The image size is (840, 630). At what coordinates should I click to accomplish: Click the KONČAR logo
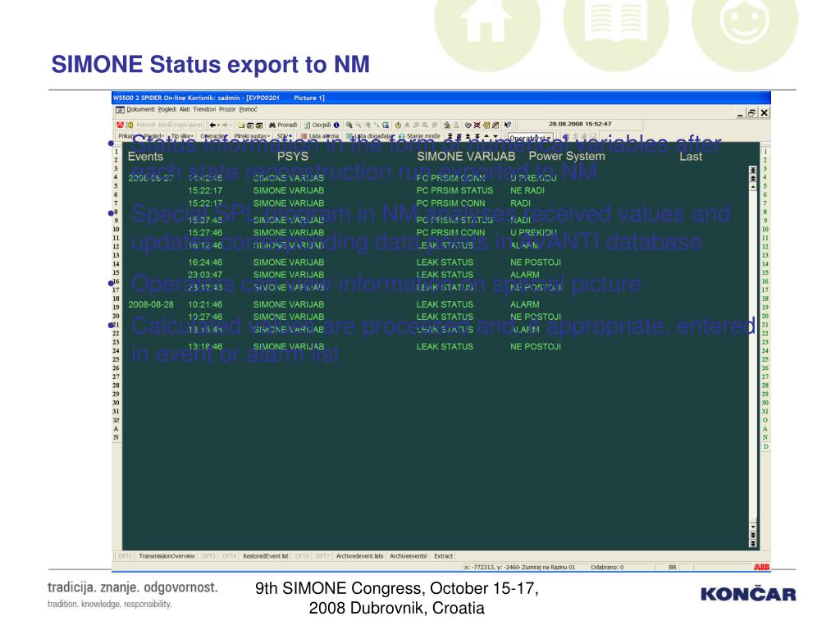[x=748, y=594]
